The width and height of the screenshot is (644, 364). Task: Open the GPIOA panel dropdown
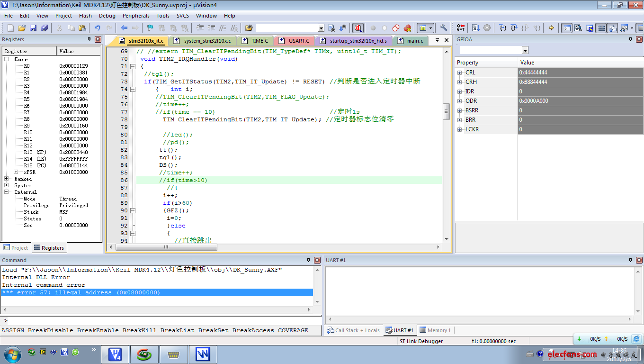(x=525, y=50)
